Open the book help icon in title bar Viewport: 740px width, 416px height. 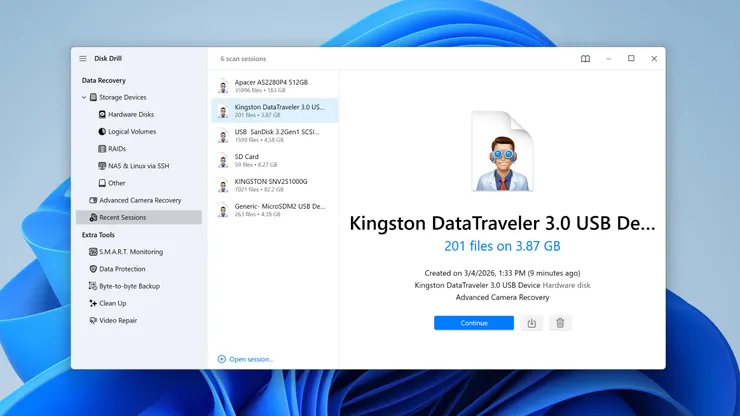point(585,59)
